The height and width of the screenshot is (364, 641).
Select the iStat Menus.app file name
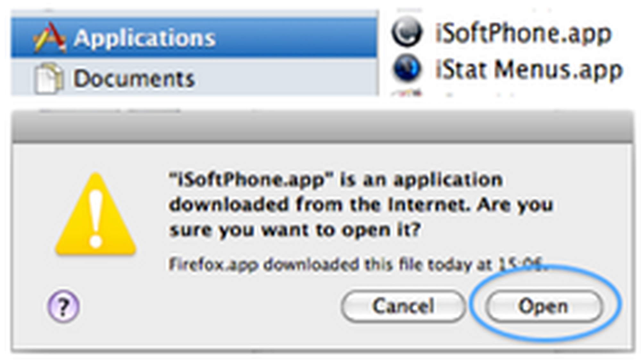529,70
